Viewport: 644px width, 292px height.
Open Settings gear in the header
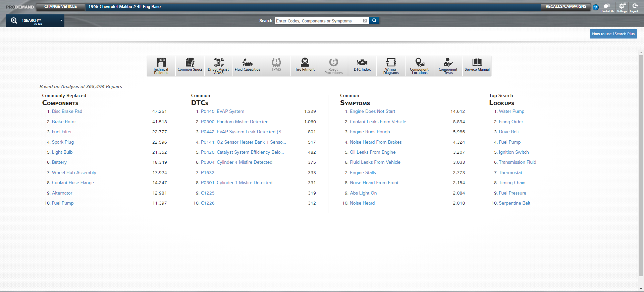pyautogui.click(x=622, y=7)
